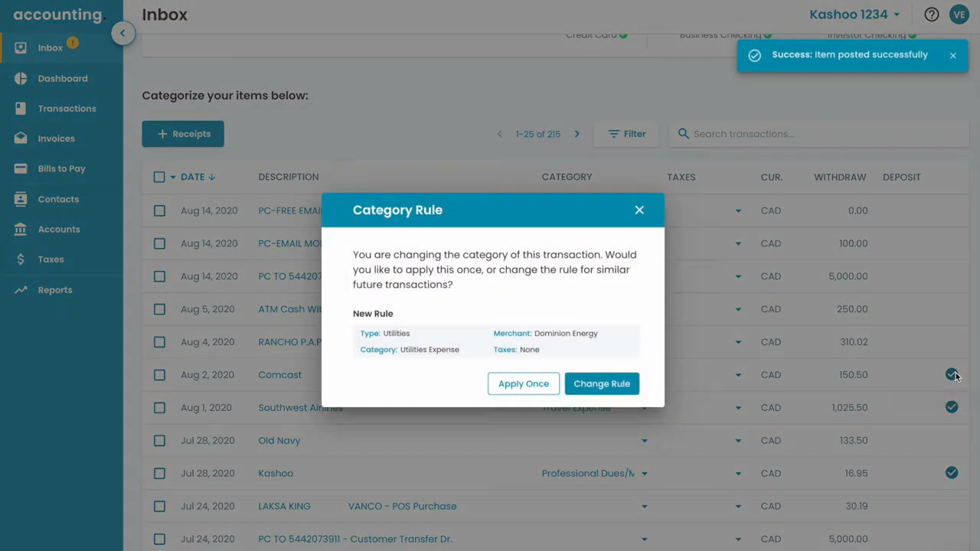Click the search magnifier icon
This screenshot has width=980, height=551.
point(684,134)
